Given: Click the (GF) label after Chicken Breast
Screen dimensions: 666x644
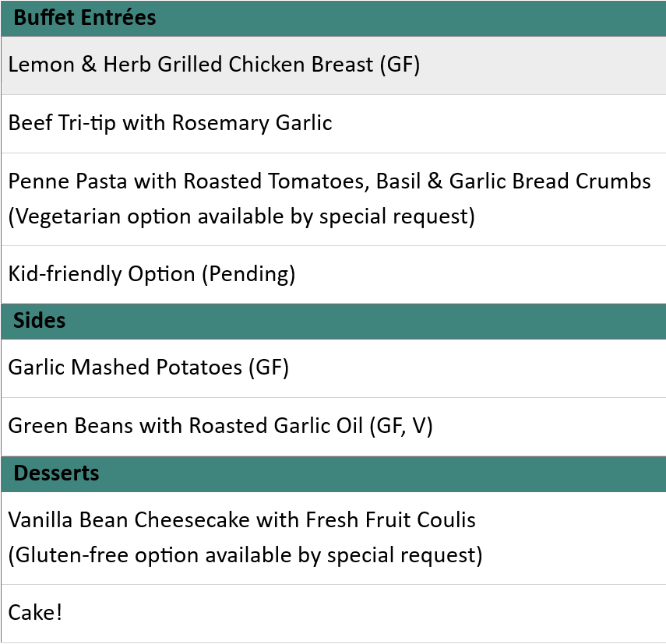Looking at the screenshot, I should click(x=400, y=65).
